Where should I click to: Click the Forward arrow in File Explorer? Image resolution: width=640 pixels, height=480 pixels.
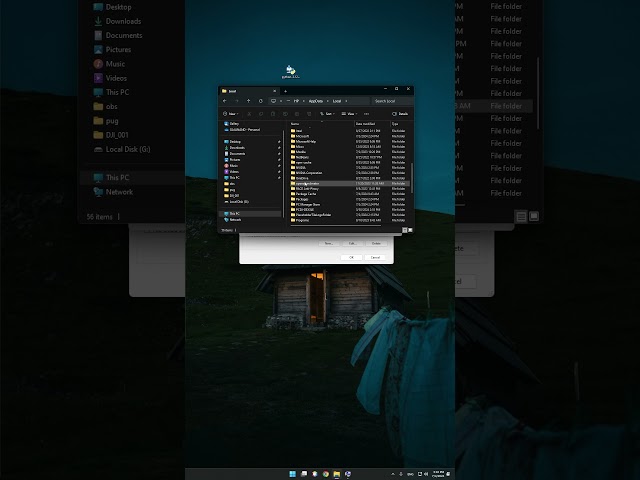coord(236,101)
